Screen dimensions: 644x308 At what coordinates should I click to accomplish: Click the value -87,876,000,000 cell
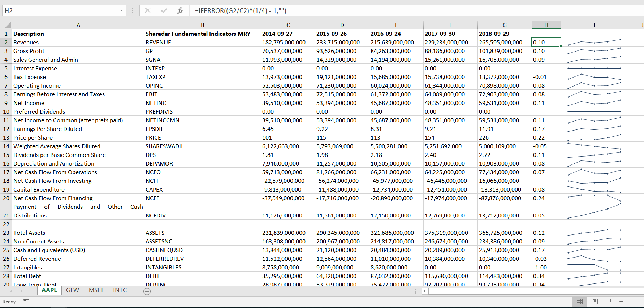coord(505,198)
